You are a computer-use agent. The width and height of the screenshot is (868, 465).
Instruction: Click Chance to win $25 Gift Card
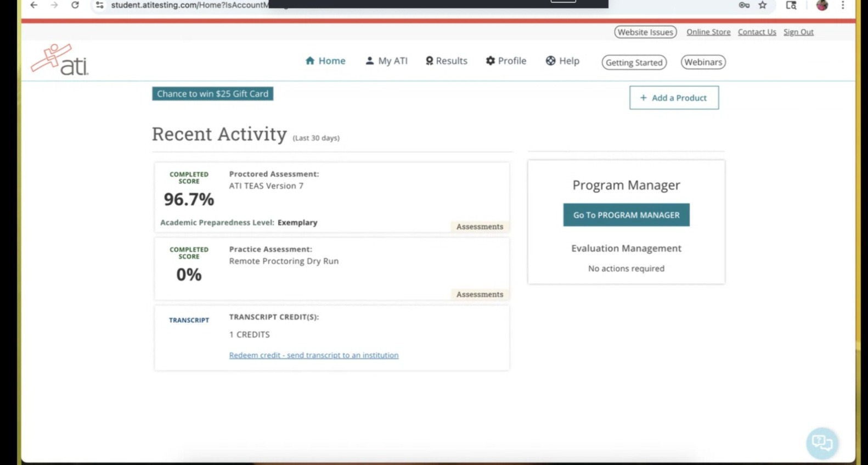point(213,94)
